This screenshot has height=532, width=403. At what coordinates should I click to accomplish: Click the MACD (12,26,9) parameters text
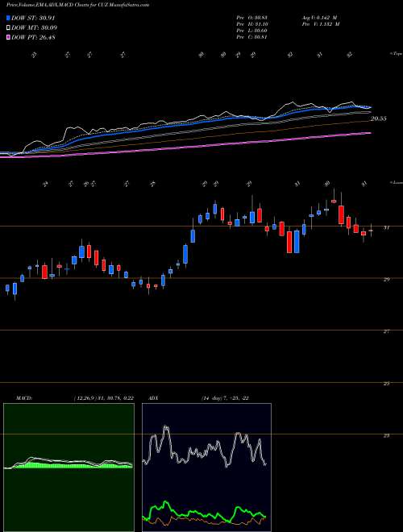coord(103,397)
